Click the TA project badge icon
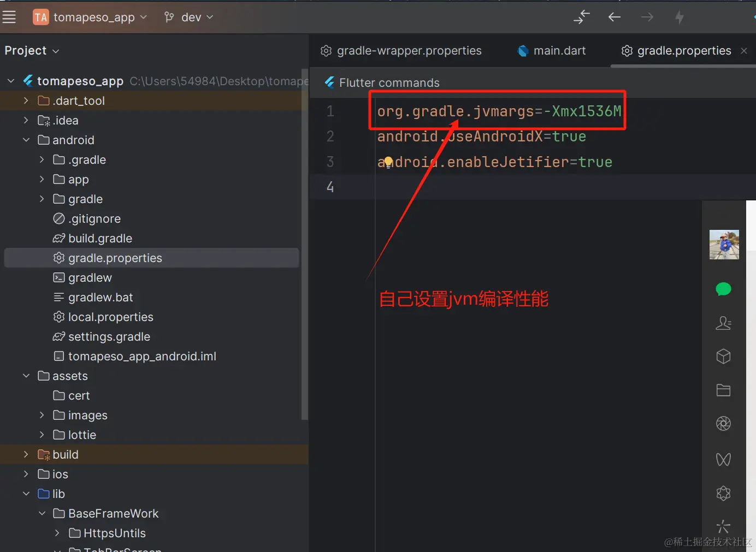Image resolution: width=756 pixels, height=552 pixels. coord(41,17)
